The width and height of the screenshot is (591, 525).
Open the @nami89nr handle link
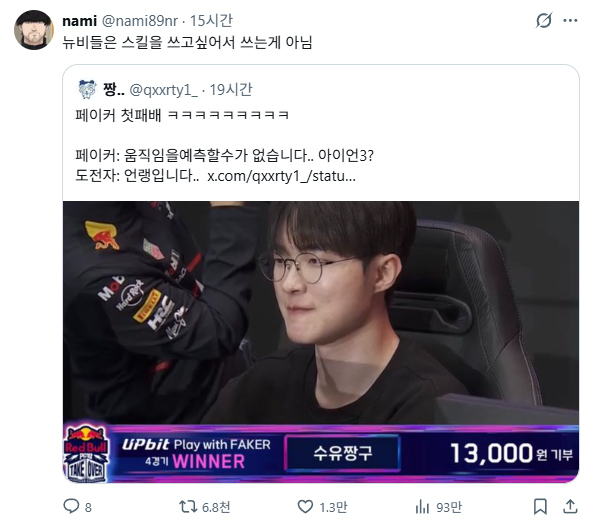point(140,21)
